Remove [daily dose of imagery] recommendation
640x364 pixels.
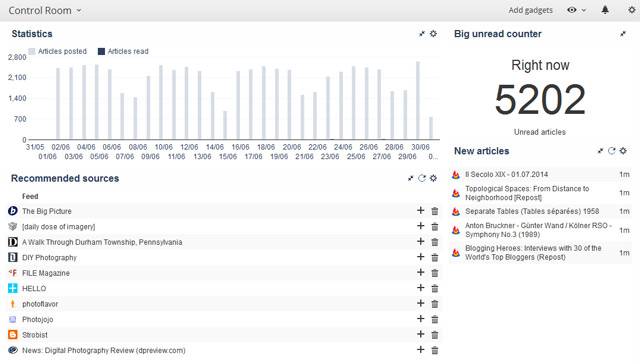tap(435, 227)
